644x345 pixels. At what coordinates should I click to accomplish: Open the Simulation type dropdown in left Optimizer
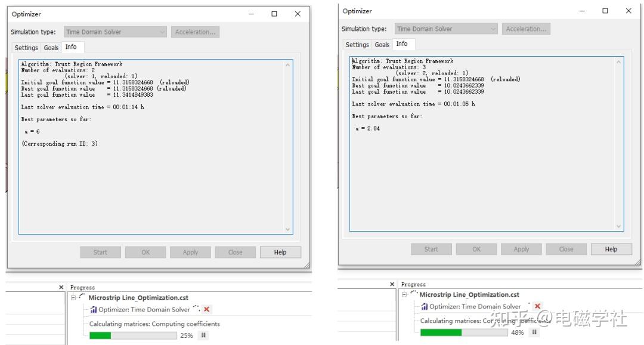click(163, 32)
